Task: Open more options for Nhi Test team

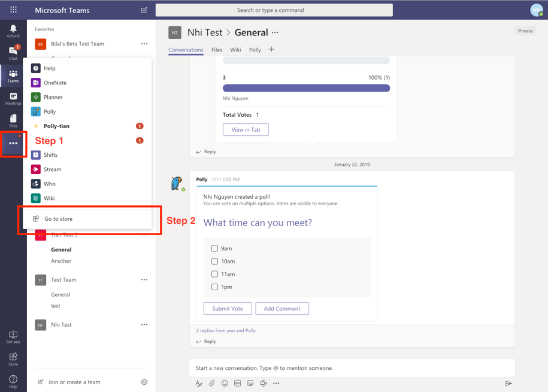Action: pos(144,324)
